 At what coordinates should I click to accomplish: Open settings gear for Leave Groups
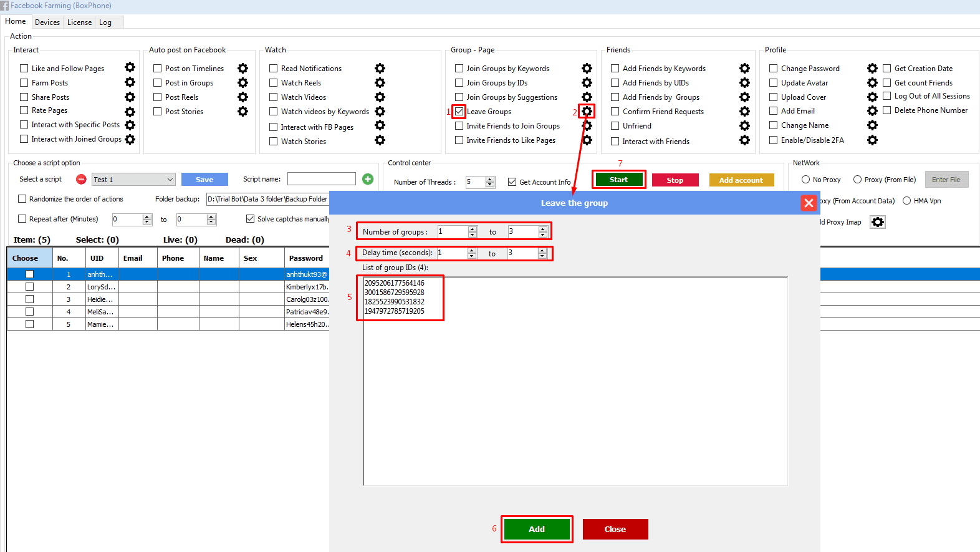coord(587,111)
